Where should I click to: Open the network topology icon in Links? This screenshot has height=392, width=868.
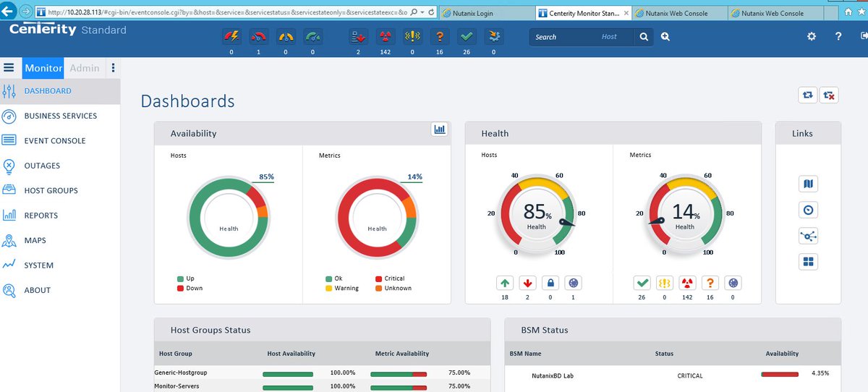[x=809, y=236]
